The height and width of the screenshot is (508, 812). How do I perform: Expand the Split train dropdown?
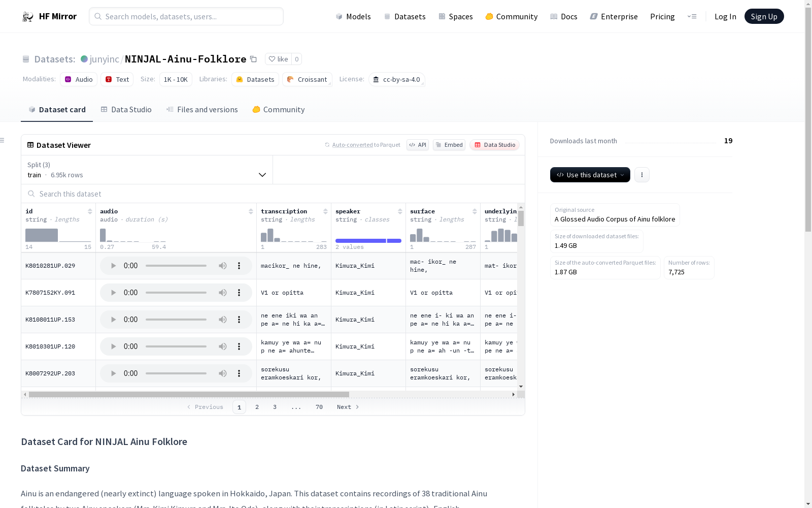(x=147, y=170)
